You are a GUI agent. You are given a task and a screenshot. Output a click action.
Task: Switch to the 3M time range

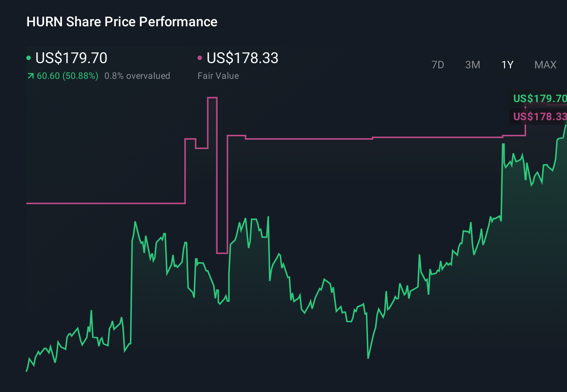pos(472,65)
